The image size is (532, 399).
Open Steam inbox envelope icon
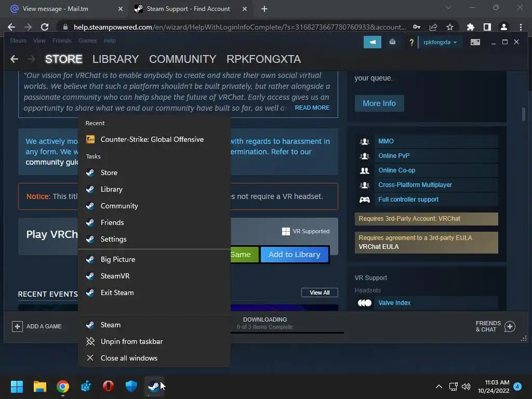[x=392, y=42]
